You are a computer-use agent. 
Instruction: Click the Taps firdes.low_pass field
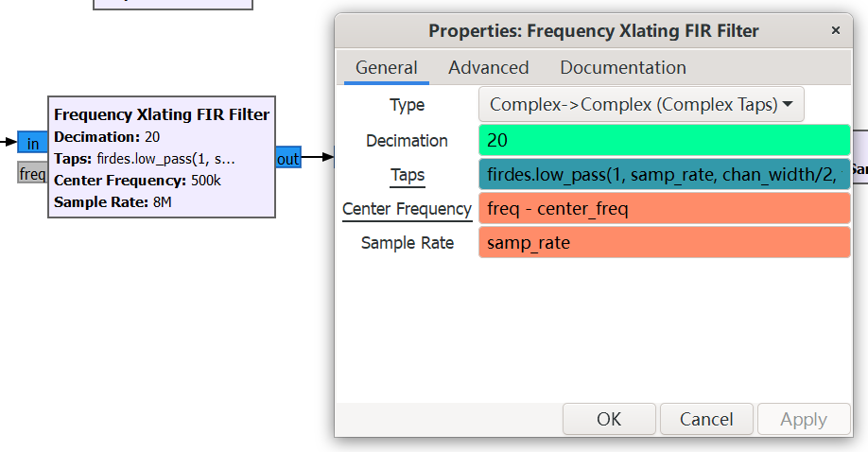pos(664,175)
